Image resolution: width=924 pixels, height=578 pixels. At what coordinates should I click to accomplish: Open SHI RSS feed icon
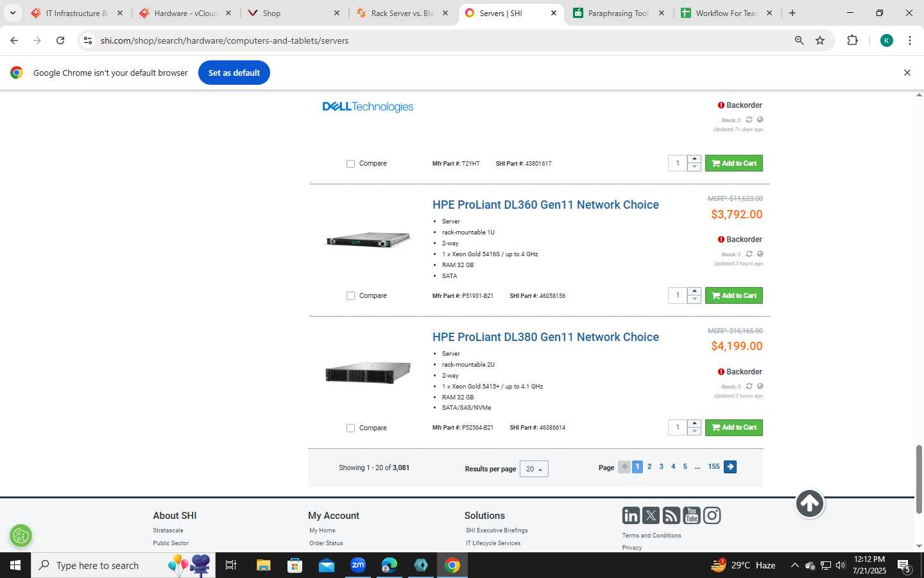[671, 516]
